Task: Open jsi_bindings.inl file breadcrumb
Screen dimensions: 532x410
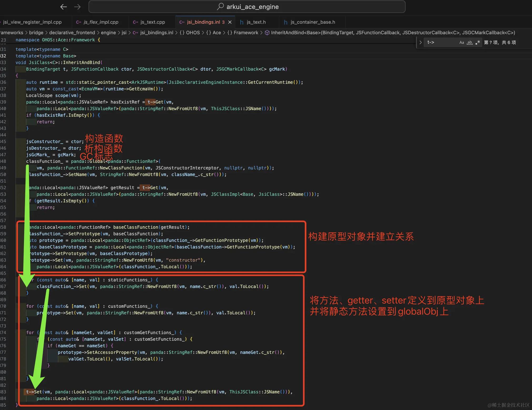Action: coord(157,33)
